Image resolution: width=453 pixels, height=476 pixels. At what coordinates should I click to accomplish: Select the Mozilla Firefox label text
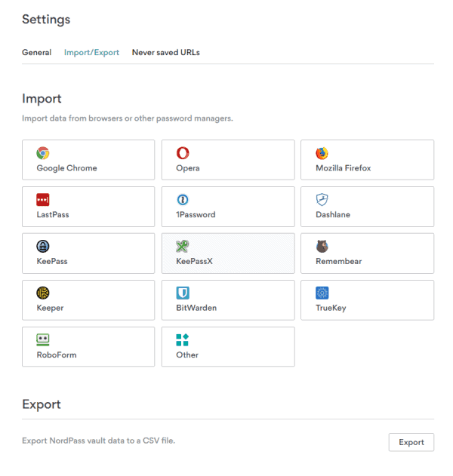pos(344,168)
